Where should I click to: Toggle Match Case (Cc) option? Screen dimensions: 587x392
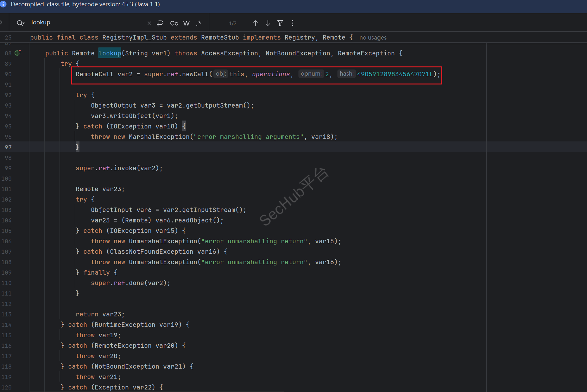pyautogui.click(x=174, y=23)
